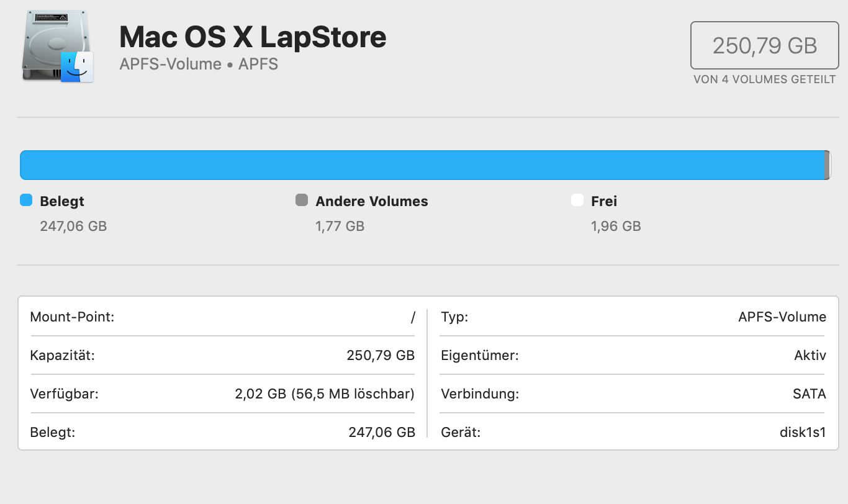
Task: Click the Aktiv value
Action: coord(810,356)
